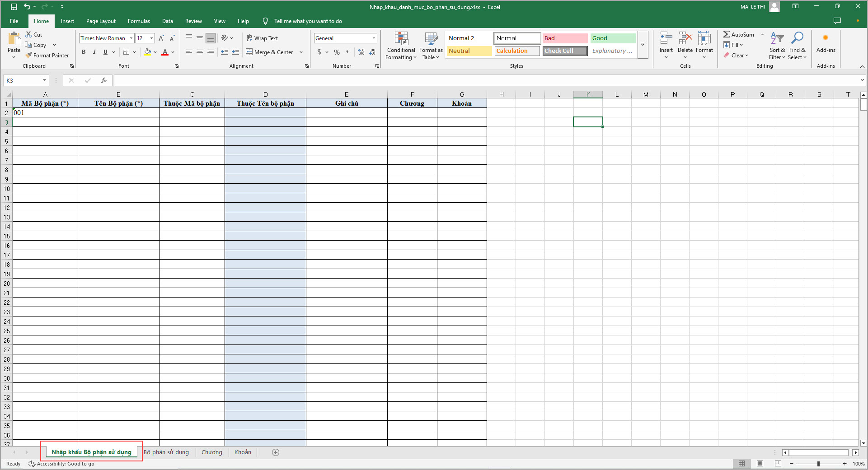
Task: Open Find & Select magnifier
Action: [797, 46]
